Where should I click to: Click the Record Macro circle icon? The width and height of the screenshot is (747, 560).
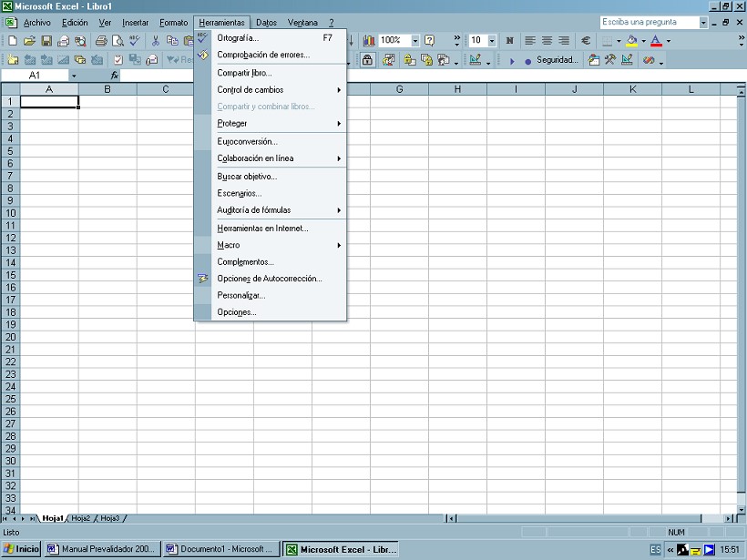[x=527, y=61]
